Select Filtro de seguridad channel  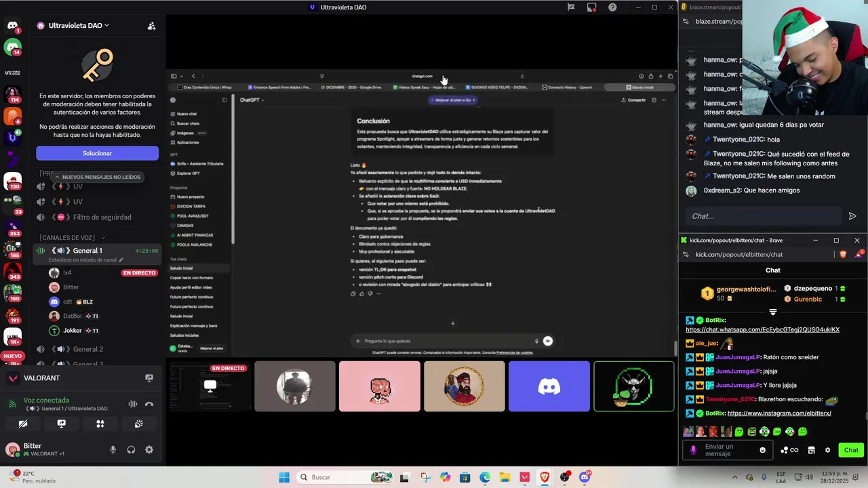[98, 218]
